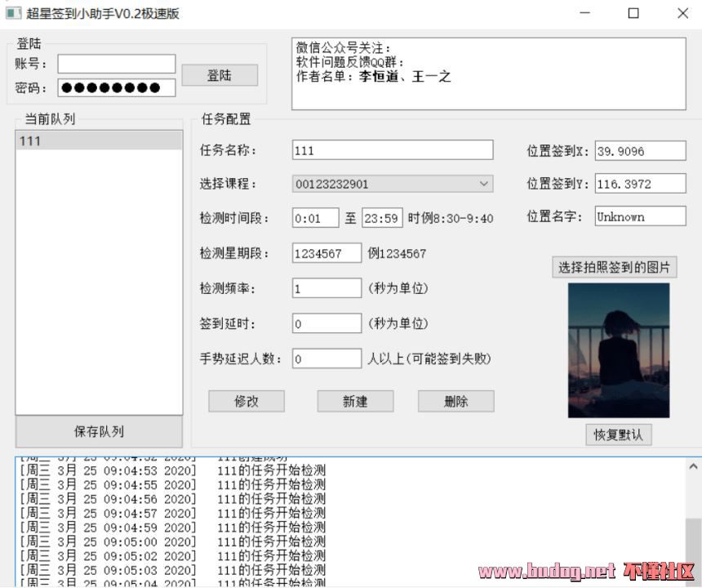The height and width of the screenshot is (588, 702).
Task: Click the 检测星期段 weekday field
Action: [x=327, y=253]
